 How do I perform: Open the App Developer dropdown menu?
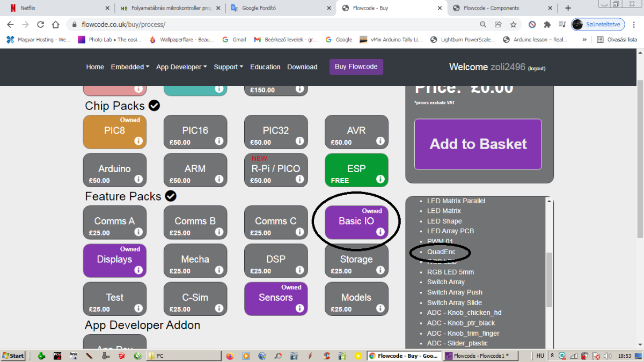click(181, 67)
